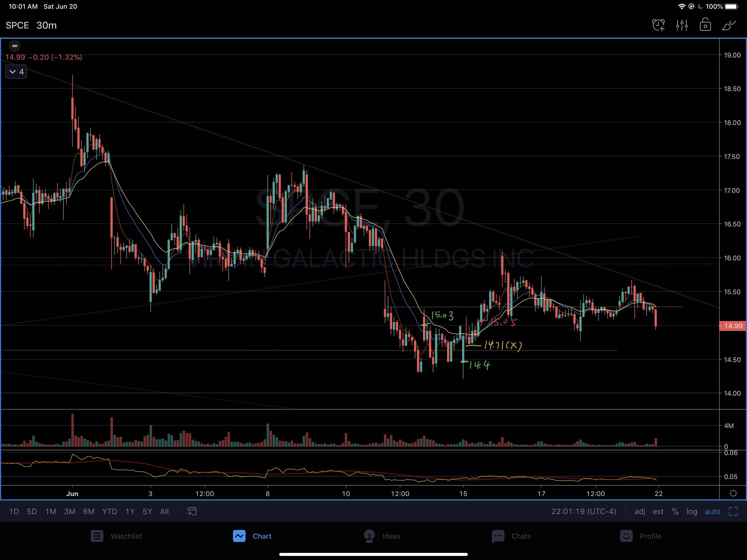Open the Profile tab
Viewport: 747px width, 560px height.
pos(641,536)
